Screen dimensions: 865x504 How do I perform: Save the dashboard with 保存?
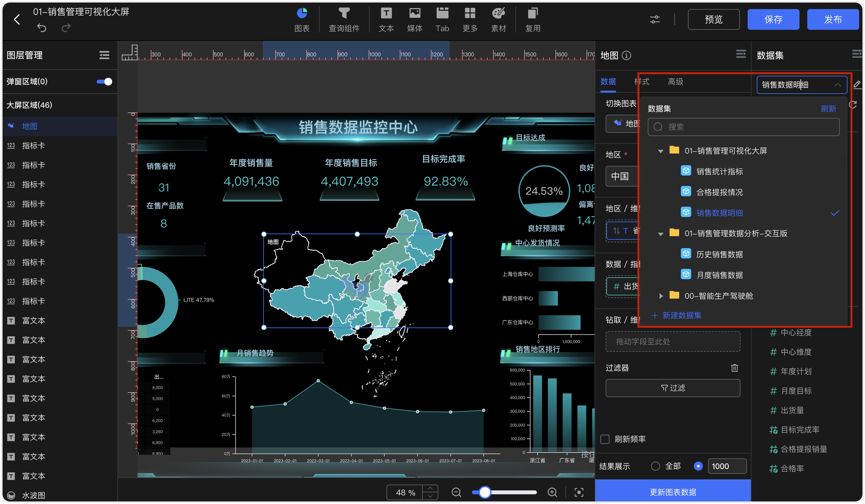(773, 19)
